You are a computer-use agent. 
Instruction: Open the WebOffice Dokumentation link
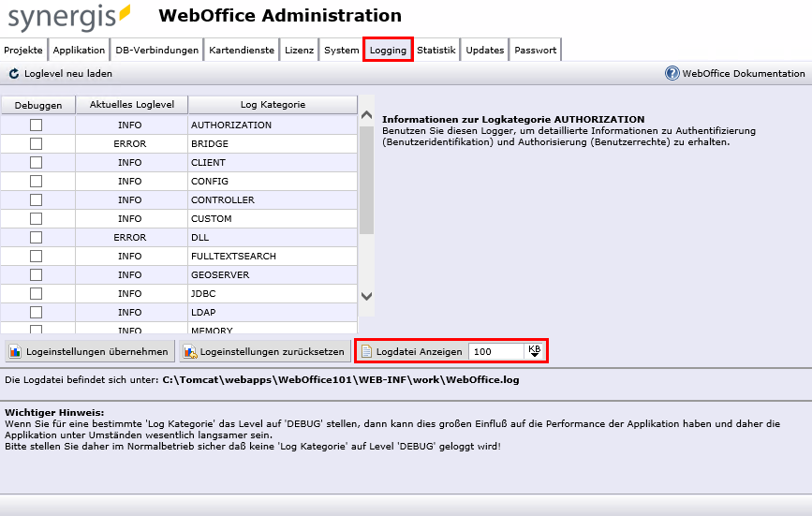[x=743, y=73]
